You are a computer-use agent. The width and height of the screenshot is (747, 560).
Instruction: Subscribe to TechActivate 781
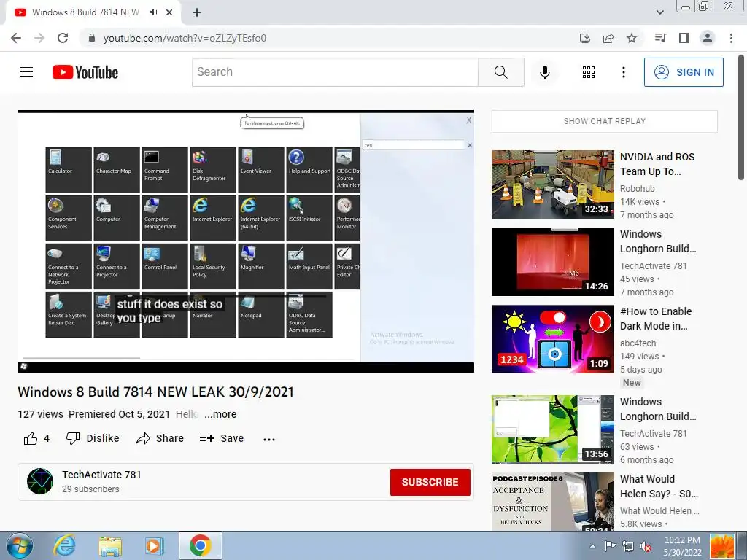pos(430,482)
